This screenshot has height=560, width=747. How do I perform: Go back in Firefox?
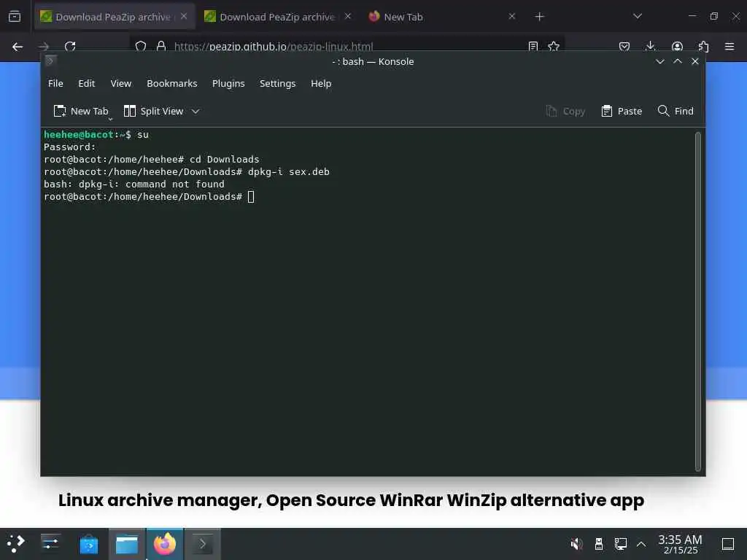click(18, 47)
